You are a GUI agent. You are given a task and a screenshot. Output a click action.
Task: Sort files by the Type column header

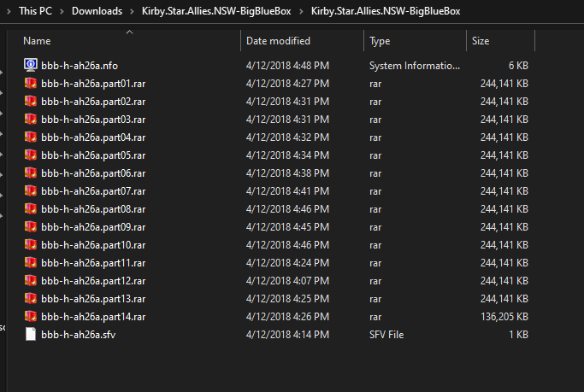[380, 41]
